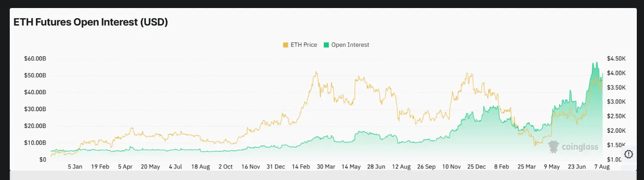This screenshot has width=644, height=180.
Task: Toggle the Open Interest series label
Action: pos(350,45)
